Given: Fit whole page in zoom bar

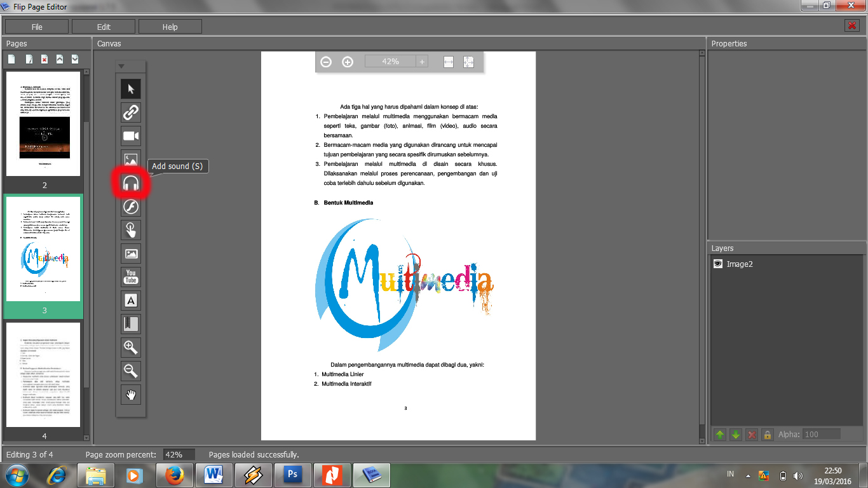Looking at the screenshot, I should 468,62.
